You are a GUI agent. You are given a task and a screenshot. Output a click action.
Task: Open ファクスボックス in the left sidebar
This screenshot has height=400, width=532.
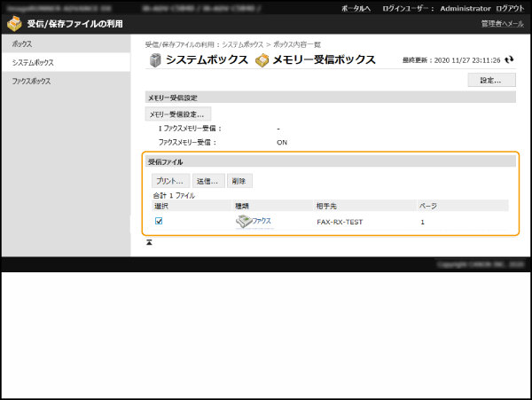32,82
